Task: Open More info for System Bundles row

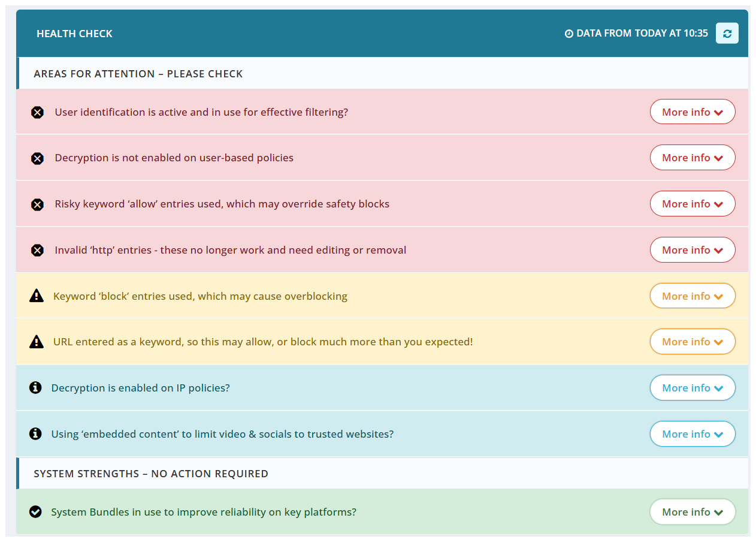Action: (692, 512)
